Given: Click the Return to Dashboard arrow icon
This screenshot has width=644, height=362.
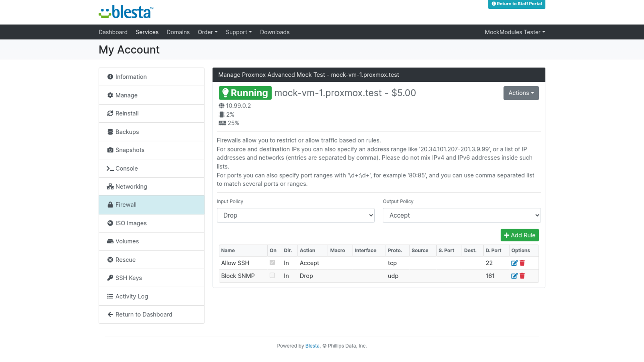Looking at the screenshot, I should (x=110, y=314).
